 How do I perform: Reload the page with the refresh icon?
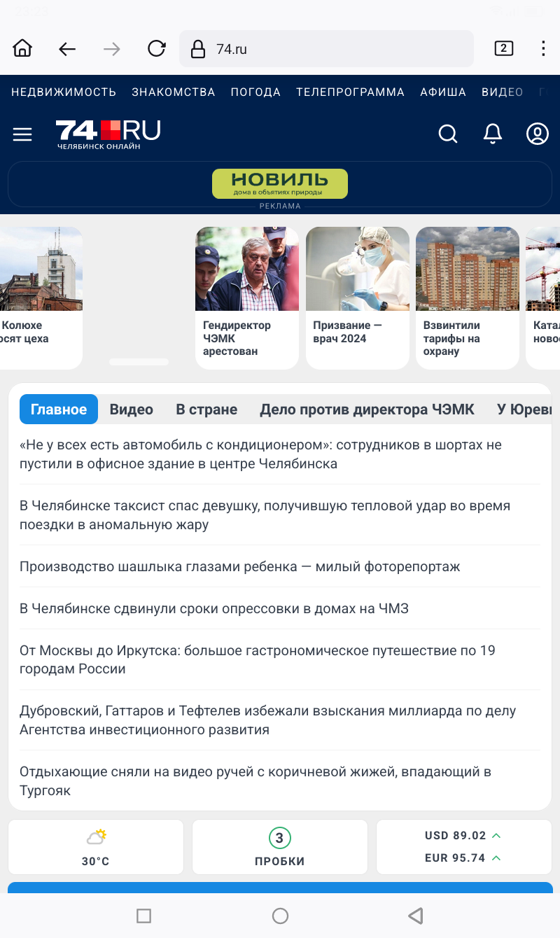tap(156, 48)
